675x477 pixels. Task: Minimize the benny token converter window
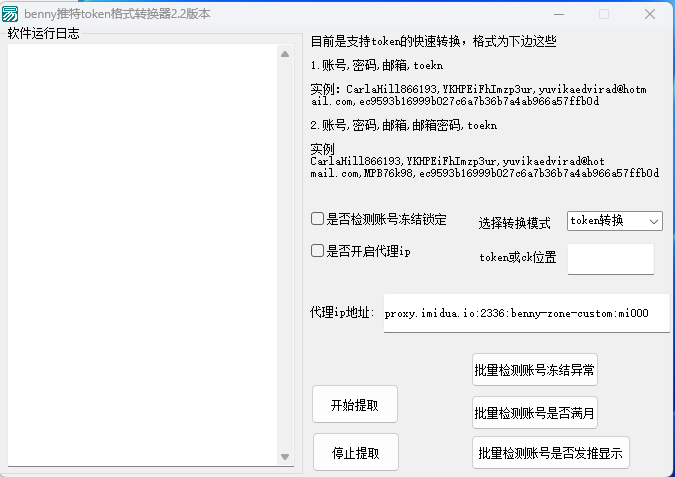point(559,14)
